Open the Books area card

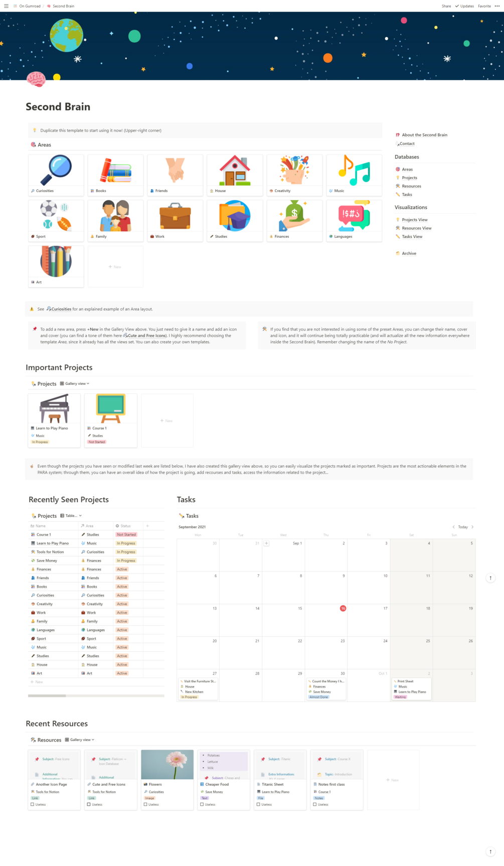point(115,175)
